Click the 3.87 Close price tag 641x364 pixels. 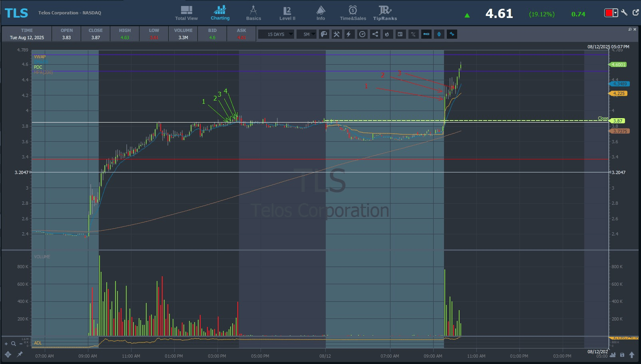[617, 121]
